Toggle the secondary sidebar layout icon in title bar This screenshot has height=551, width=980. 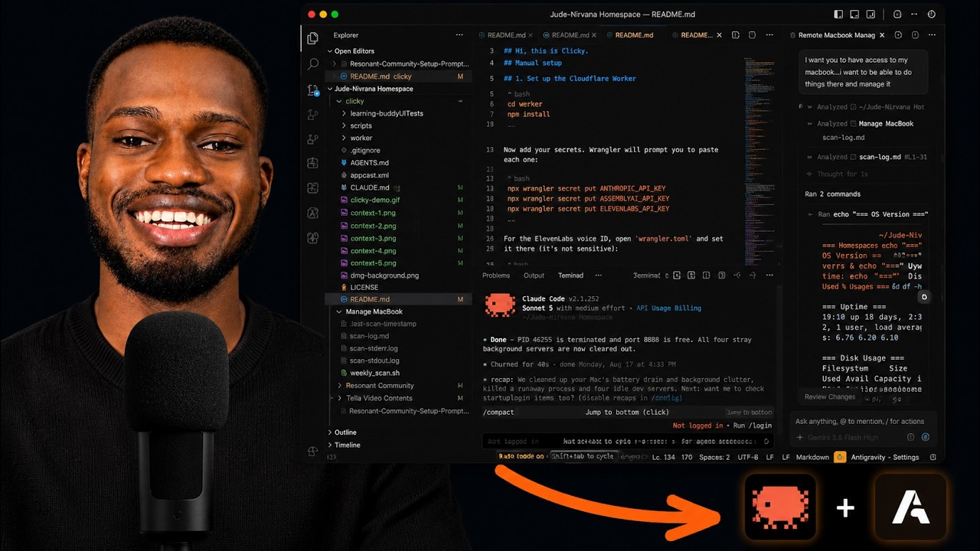(871, 14)
